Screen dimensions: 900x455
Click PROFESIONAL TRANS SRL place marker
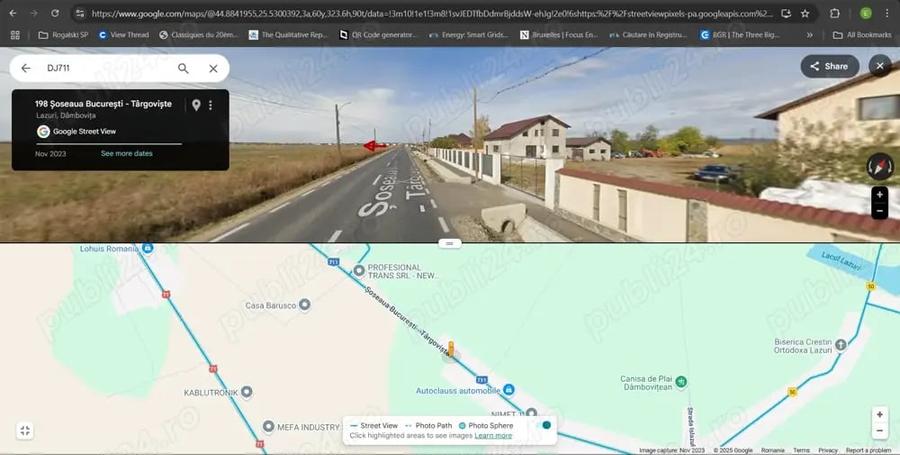click(x=359, y=270)
